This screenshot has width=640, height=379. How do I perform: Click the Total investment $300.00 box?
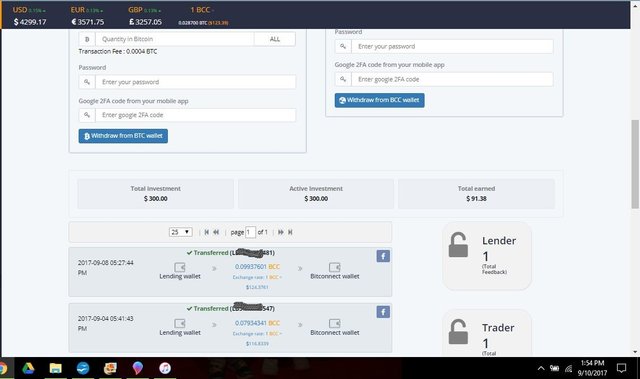coord(156,194)
